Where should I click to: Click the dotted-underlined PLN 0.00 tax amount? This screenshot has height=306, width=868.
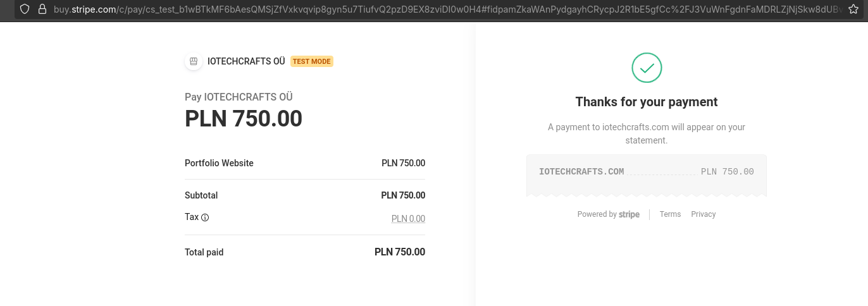tap(408, 219)
